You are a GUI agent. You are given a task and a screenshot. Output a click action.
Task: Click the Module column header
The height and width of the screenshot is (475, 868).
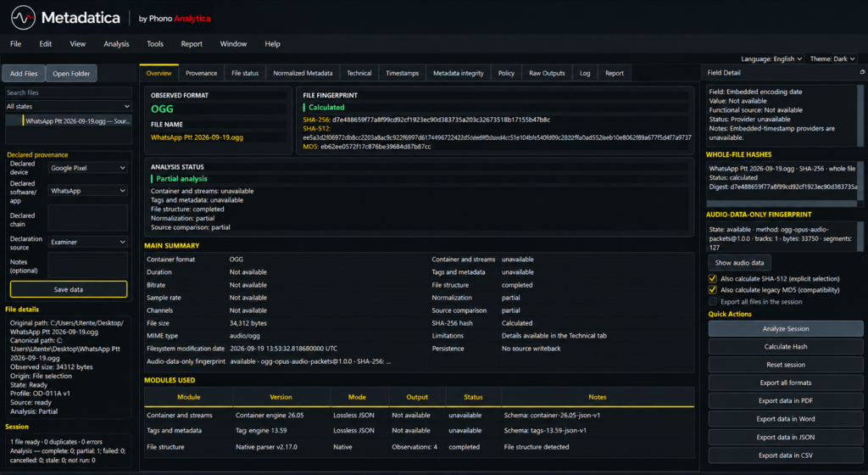[189, 397]
